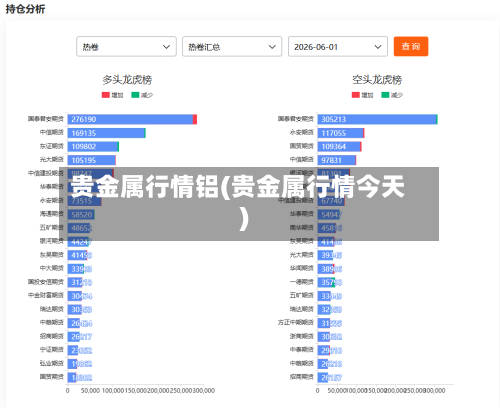Toggle green 减少 legend in 多头龙虎榜
The image size is (500, 408).
(x=142, y=95)
